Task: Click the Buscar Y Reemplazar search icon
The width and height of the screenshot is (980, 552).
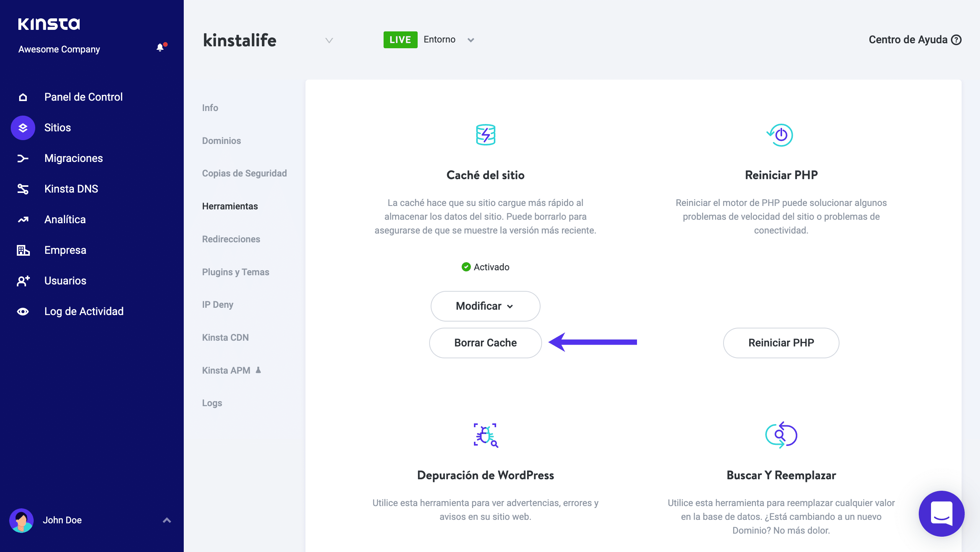Action: coord(781,435)
